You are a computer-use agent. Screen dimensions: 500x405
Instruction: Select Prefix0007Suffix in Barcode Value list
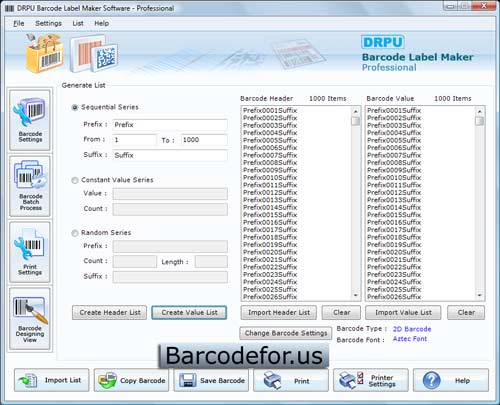pos(394,155)
